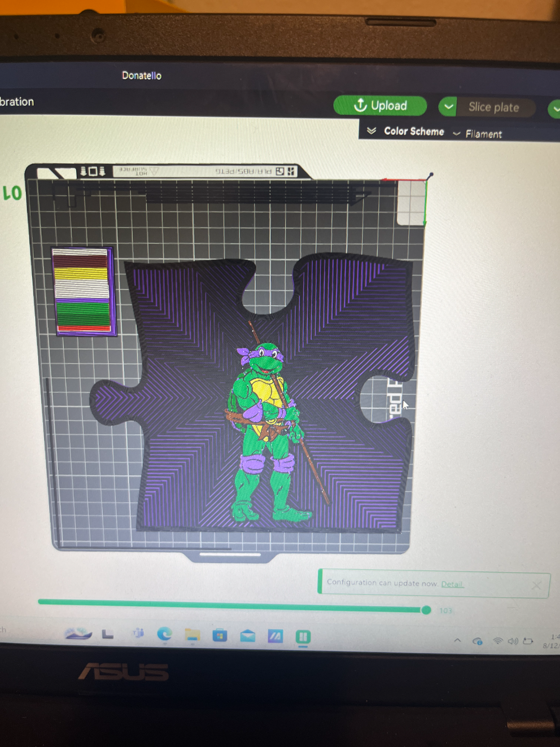Image resolution: width=560 pixels, height=747 pixels.
Task: Open Wi-Fi network settings in tray
Action: (498, 641)
